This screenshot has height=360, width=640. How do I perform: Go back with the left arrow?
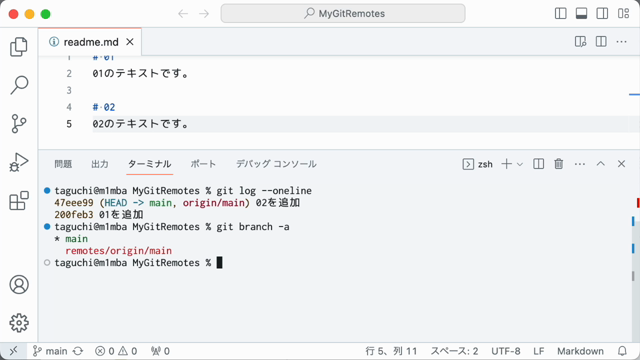click(183, 13)
